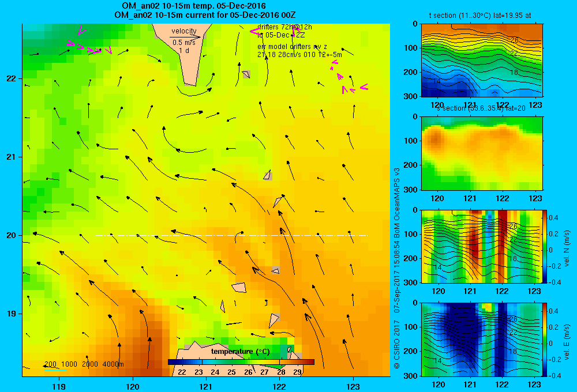Click the 24 tick on temperature colorbar
Image resolution: width=577 pixels, height=392 pixels.
(215, 372)
